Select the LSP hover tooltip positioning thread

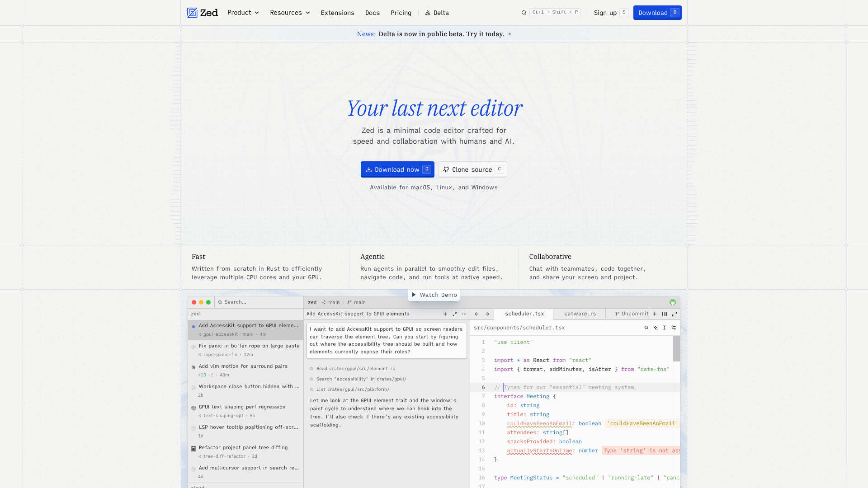coord(245,432)
